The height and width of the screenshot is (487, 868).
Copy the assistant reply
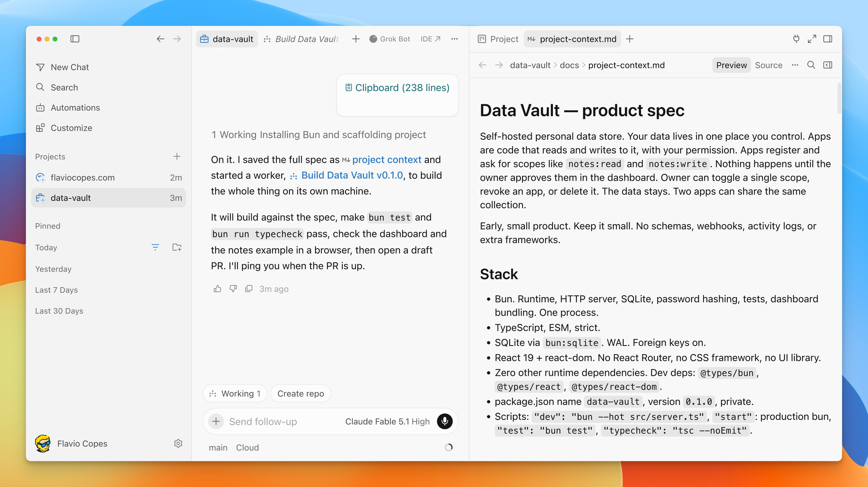[x=249, y=289]
